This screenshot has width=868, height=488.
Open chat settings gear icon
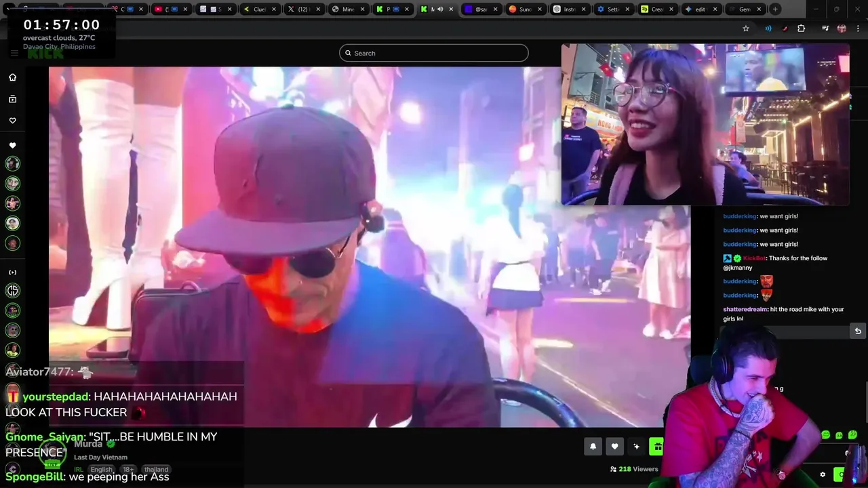click(x=823, y=474)
